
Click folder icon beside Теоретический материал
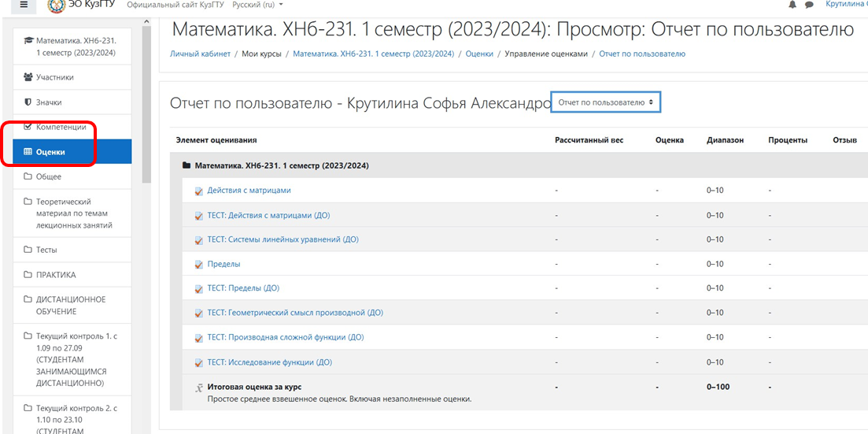click(x=28, y=202)
